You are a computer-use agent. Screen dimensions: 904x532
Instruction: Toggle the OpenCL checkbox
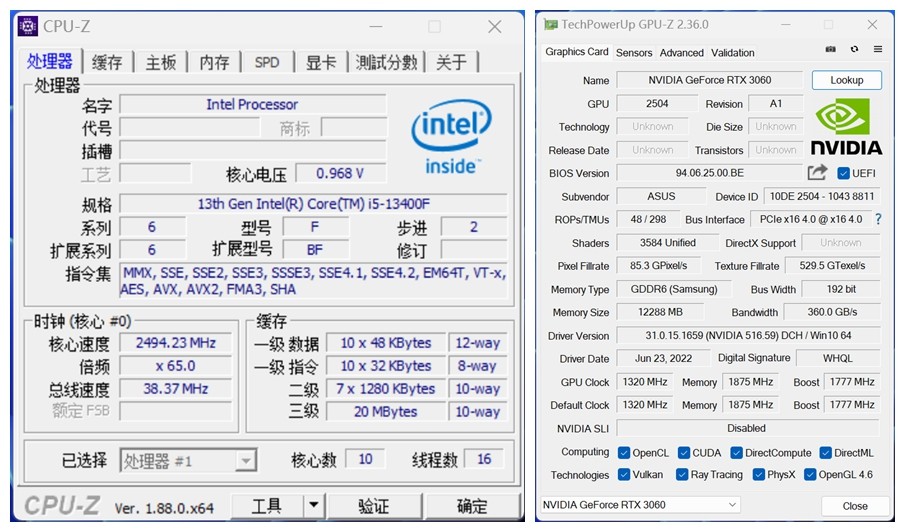click(x=624, y=452)
